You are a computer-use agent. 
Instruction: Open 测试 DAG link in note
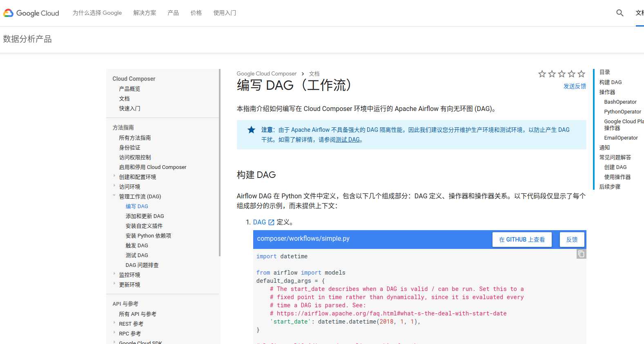click(x=348, y=140)
